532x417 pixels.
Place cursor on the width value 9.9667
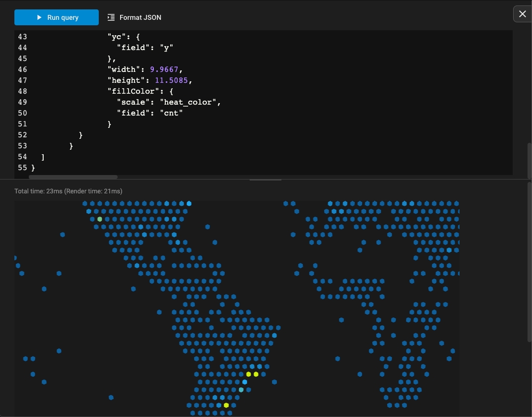(164, 69)
